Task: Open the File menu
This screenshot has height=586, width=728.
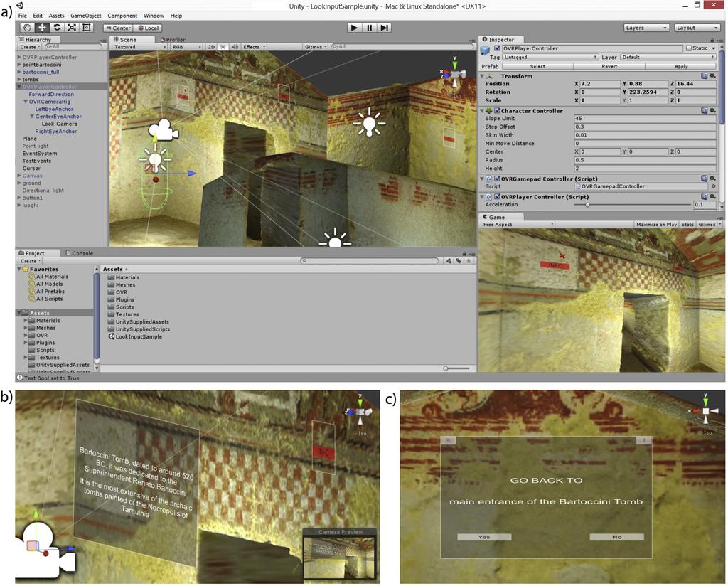Action: [22, 16]
